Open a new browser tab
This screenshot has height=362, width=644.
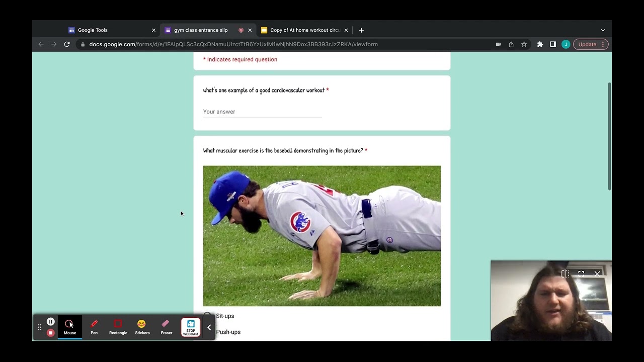[361, 30]
